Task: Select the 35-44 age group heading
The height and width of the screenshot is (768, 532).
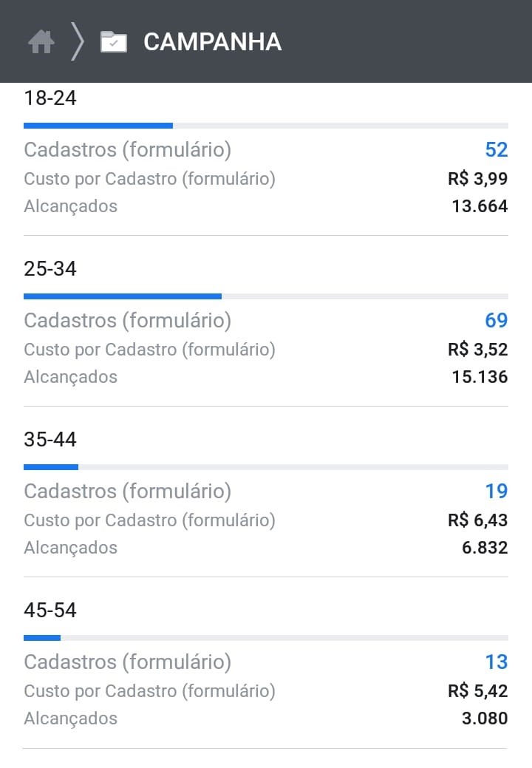Action: [50, 439]
